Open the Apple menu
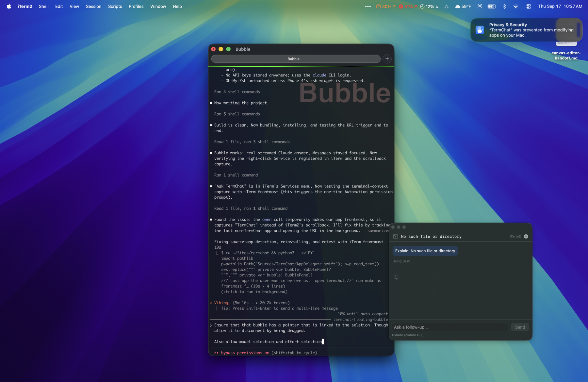This screenshot has height=382, width=588. pos(9,6)
